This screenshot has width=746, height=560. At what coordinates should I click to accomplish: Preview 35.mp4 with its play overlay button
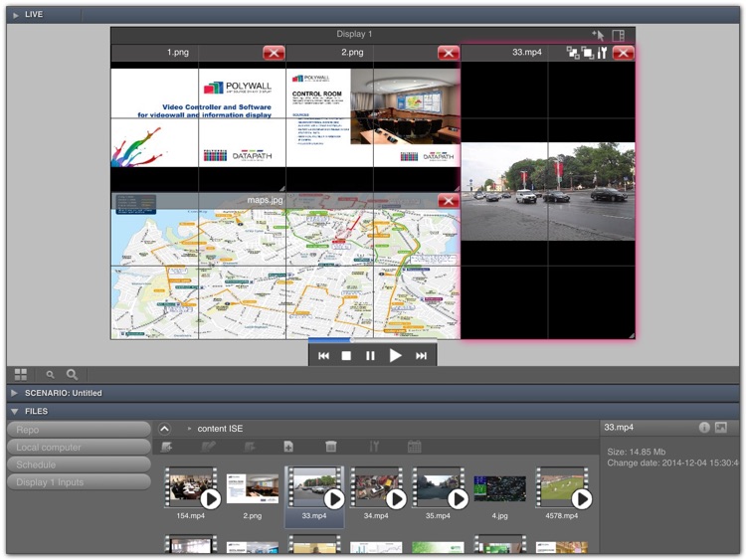[x=458, y=499]
